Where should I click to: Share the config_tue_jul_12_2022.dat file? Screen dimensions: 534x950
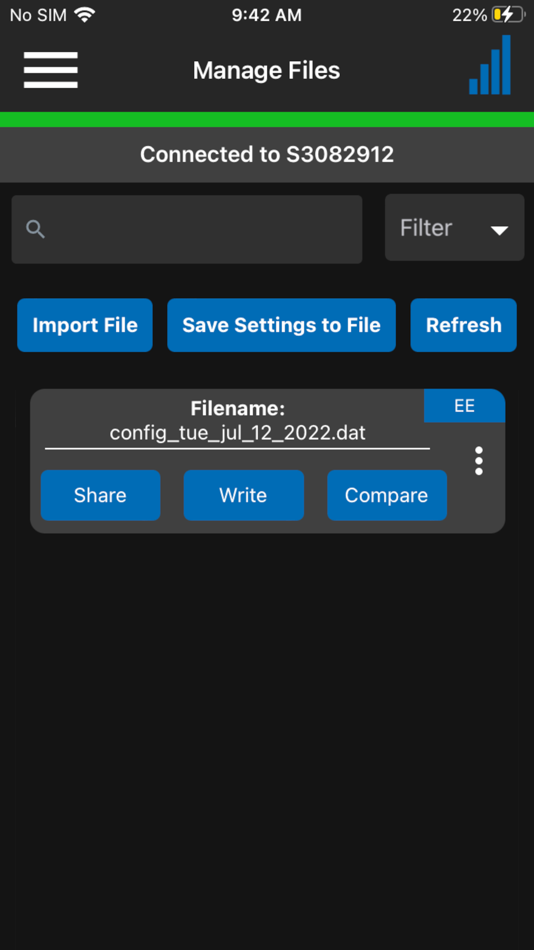pos(101,495)
